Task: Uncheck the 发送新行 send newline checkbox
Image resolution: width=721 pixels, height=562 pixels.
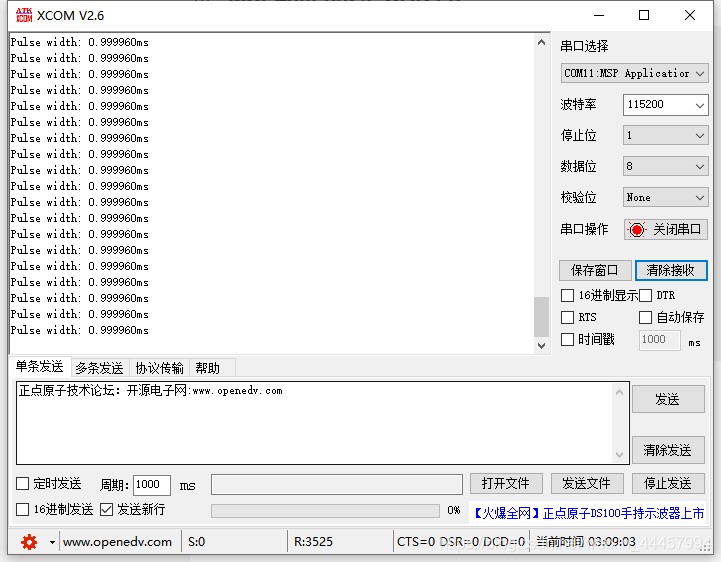Action: click(x=106, y=510)
